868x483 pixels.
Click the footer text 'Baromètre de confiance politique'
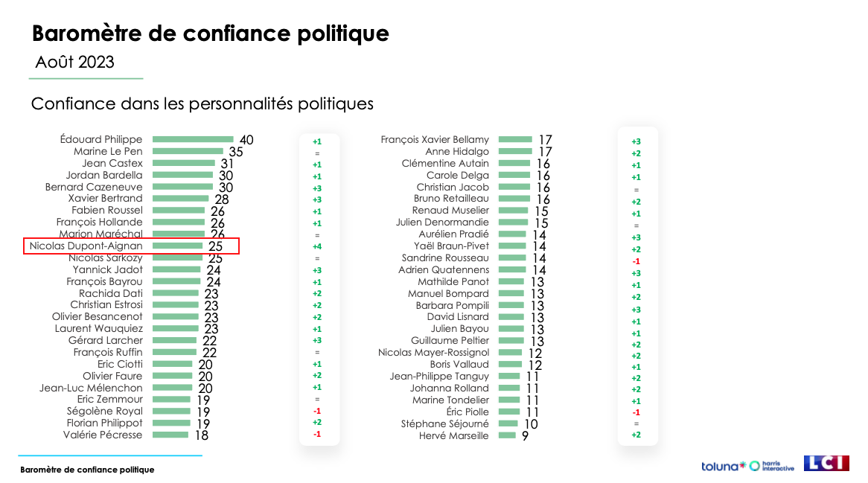point(88,470)
